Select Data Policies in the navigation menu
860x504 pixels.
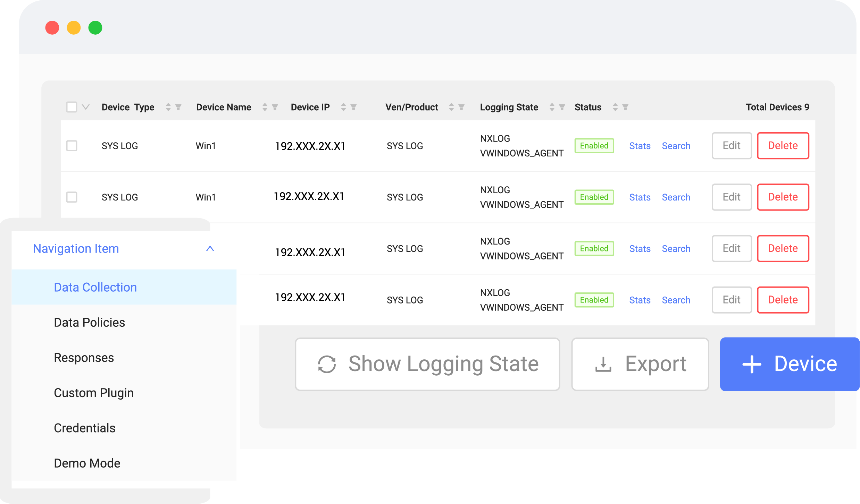tap(89, 322)
